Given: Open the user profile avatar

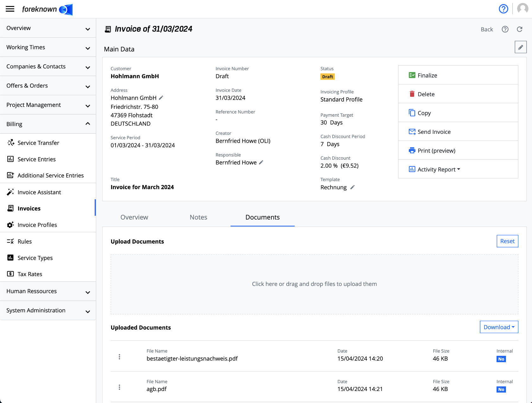Looking at the screenshot, I should click(522, 9).
